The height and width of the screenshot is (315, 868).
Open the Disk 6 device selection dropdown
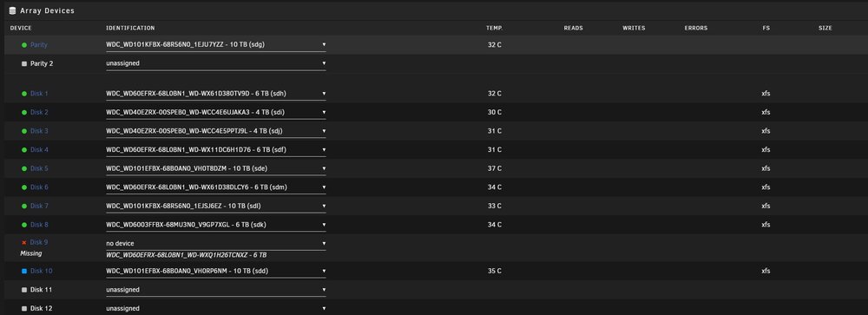tap(216, 187)
